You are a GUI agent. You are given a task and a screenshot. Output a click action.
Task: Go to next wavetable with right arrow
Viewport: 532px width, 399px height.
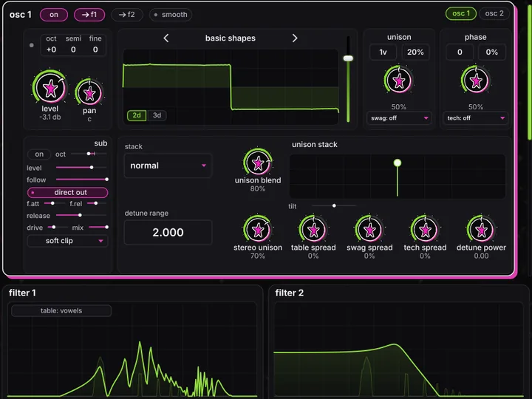click(x=295, y=38)
